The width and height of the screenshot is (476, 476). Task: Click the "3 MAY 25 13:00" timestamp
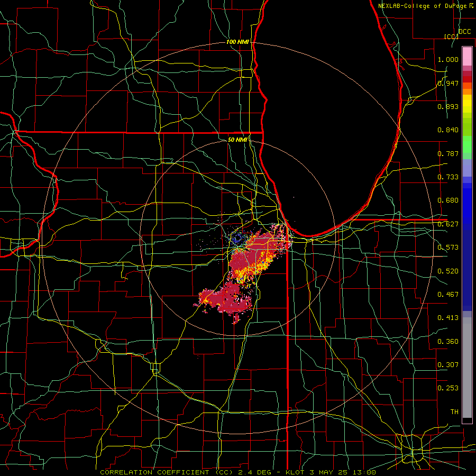[343, 472]
